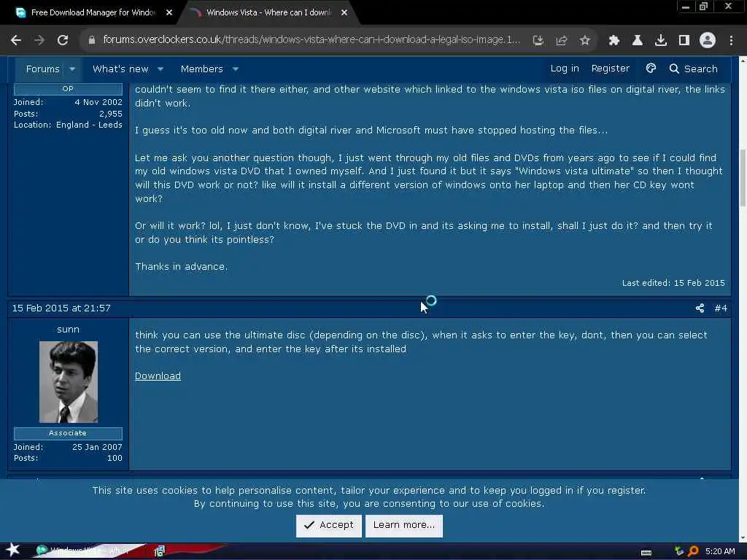Image resolution: width=747 pixels, height=560 pixels.
Task: Click the Download link in post #4
Action: point(158,376)
